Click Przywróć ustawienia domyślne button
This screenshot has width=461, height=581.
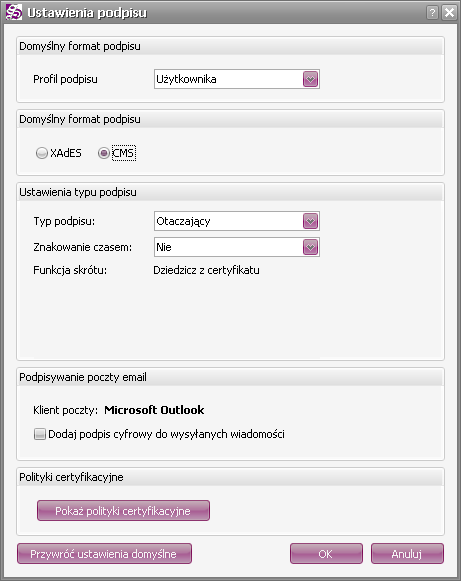point(104,554)
